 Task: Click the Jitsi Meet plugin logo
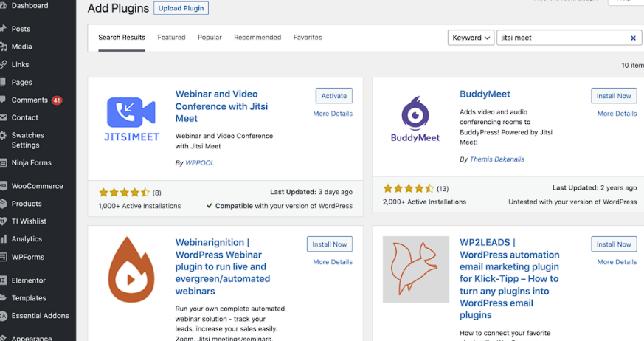tap(131, 120)
